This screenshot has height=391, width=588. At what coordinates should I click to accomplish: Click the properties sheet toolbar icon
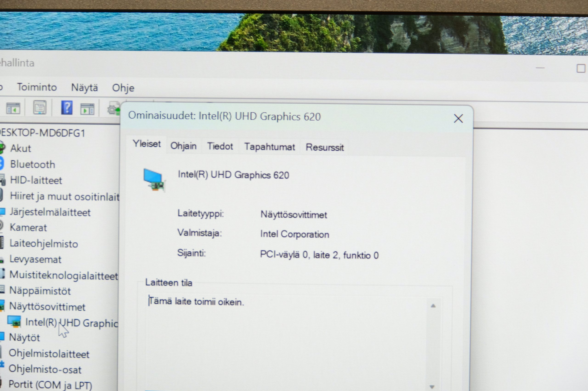point(40,108)
